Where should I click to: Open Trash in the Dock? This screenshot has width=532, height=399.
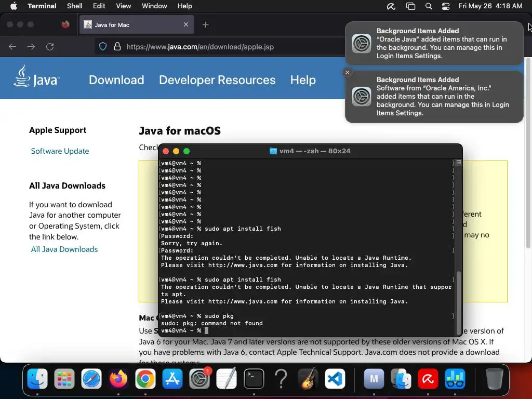click(x=494, y=379)
